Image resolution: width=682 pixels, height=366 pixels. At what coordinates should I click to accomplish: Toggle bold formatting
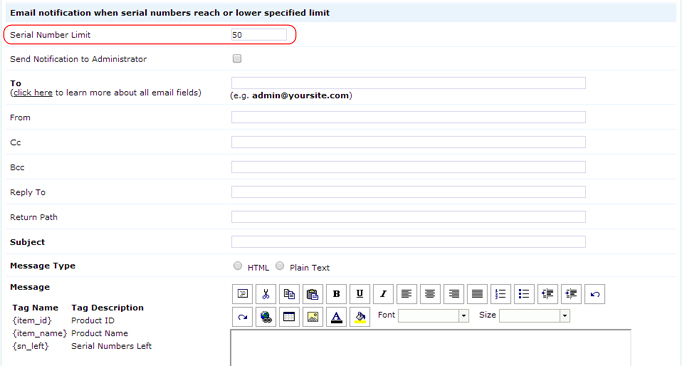(x=336, y=294)
